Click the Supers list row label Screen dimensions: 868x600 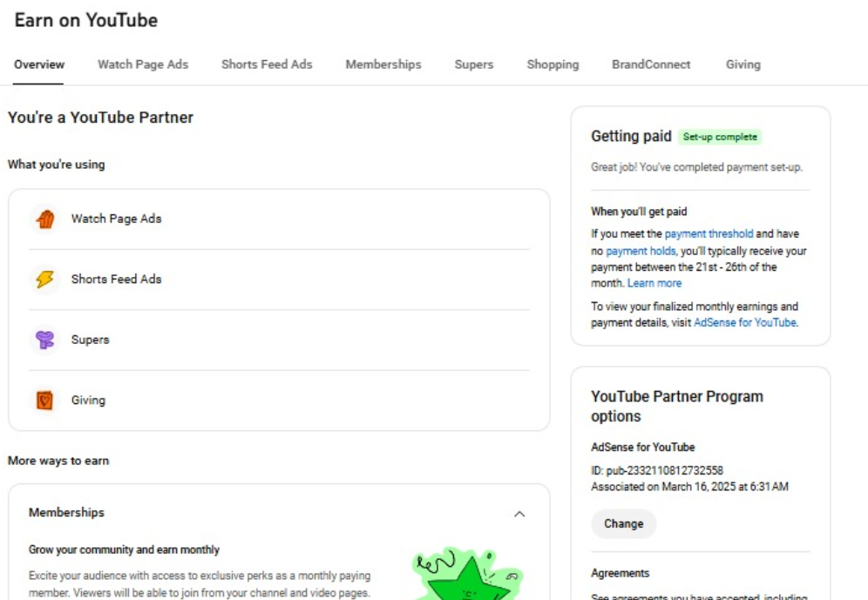91,340
